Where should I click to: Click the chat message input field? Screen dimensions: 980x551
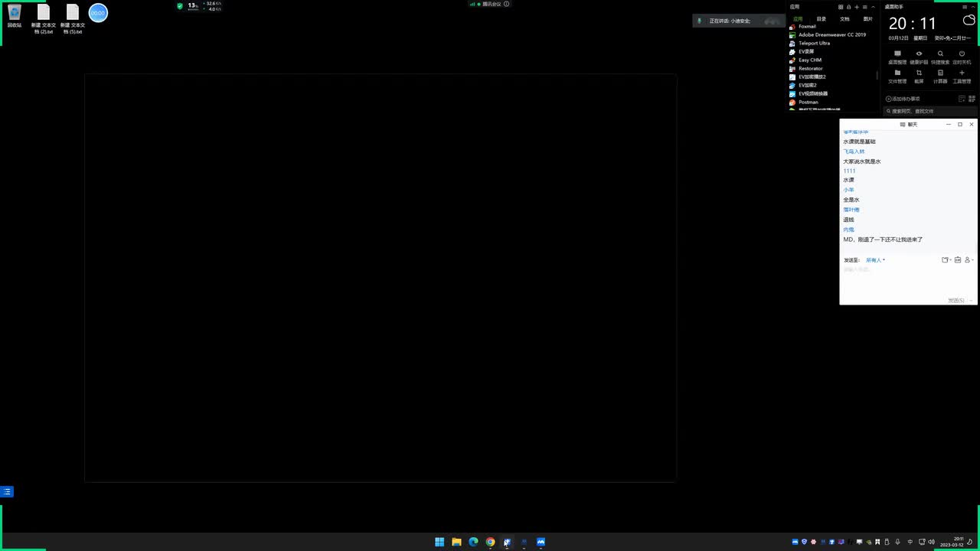(908, 280)
